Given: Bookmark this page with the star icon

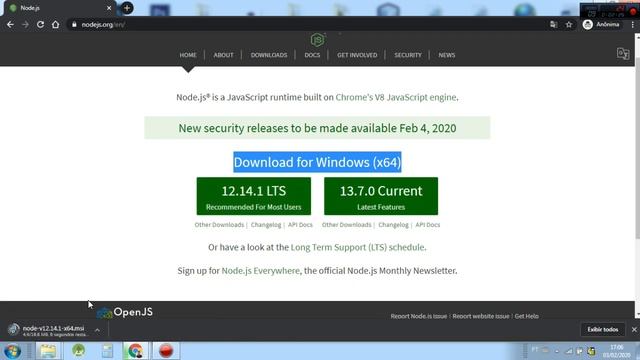Looking at the screenshot, I should point(569,24).
